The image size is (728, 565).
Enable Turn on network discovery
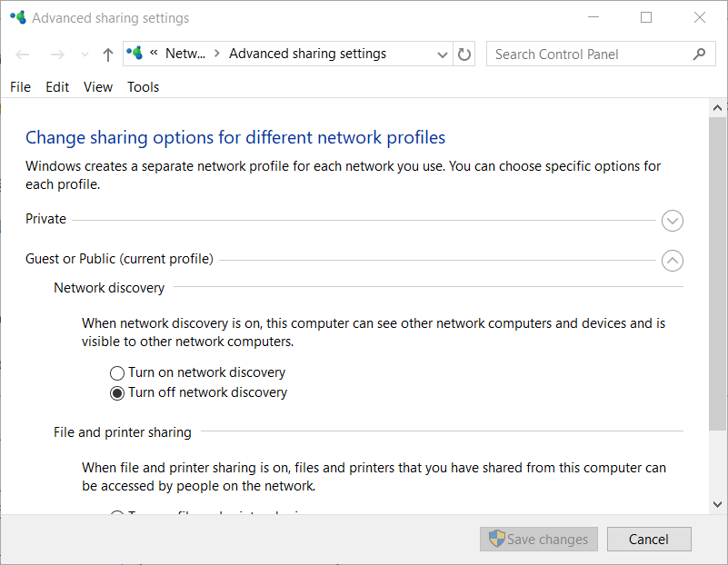pos(117,372)
